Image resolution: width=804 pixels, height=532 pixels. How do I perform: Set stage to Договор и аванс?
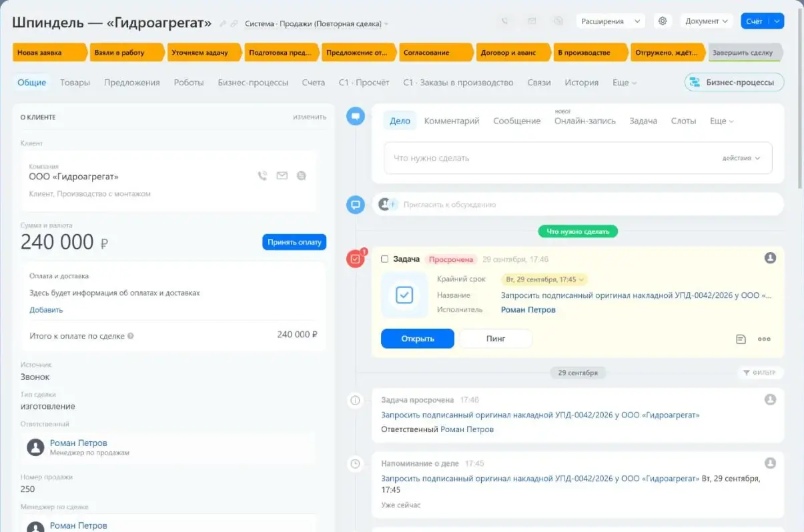click(514, 52)
